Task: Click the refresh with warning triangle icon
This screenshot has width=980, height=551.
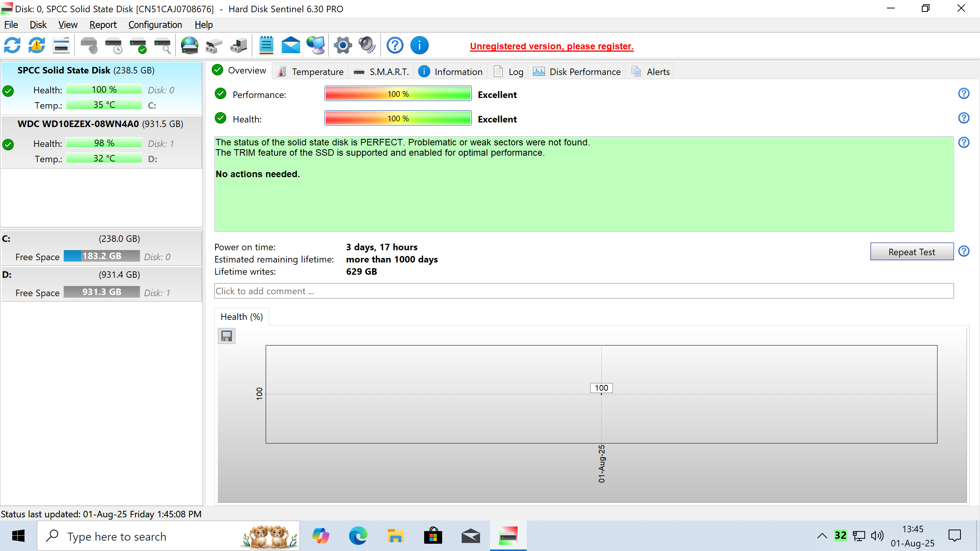Action: tap(37, 46)
